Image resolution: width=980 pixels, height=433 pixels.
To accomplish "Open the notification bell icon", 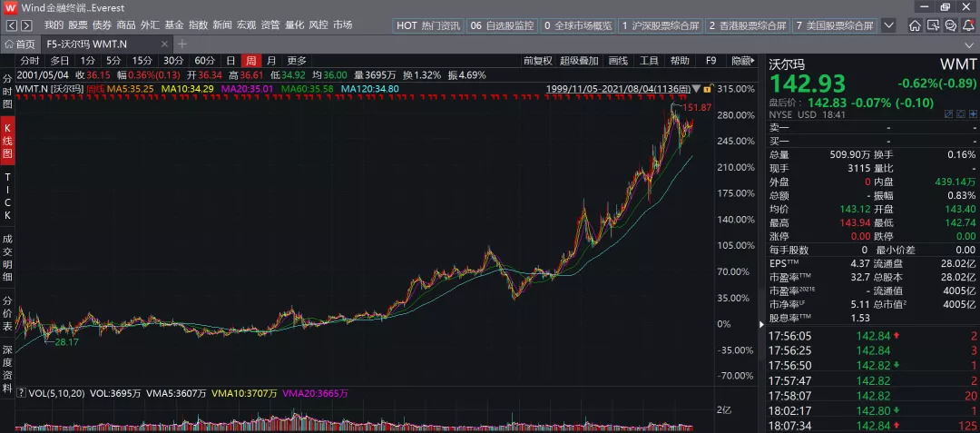I will [x=968, y=25].
